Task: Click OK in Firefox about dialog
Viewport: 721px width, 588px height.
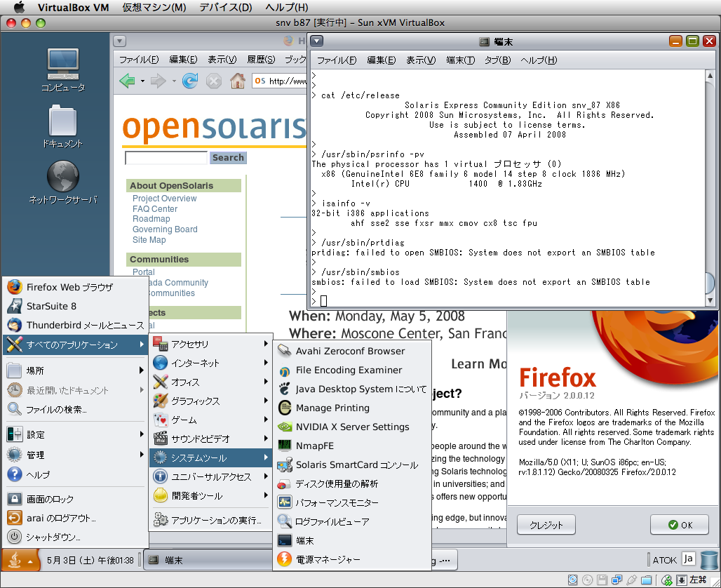Action: tap(680, 525)
